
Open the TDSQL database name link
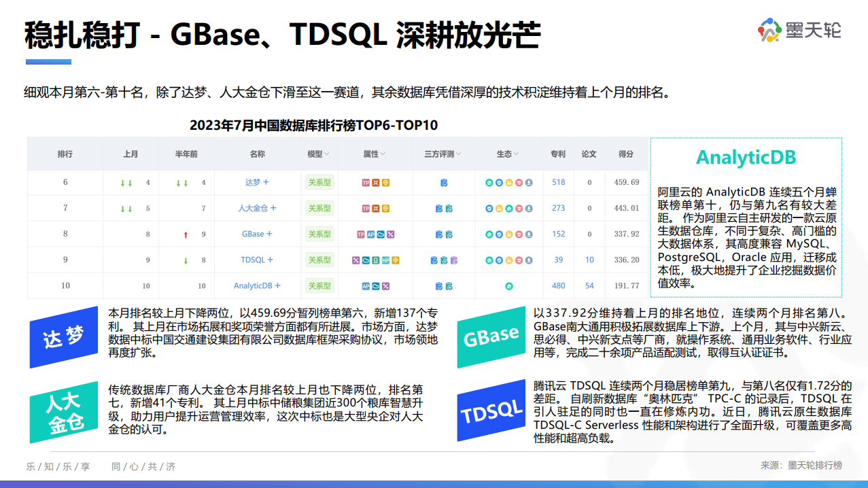(253, 260)
